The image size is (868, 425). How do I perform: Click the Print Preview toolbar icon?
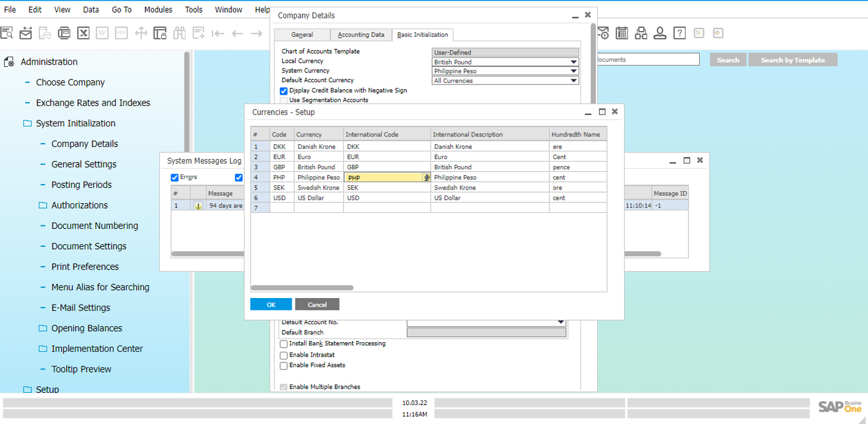(x=7, y=33)
